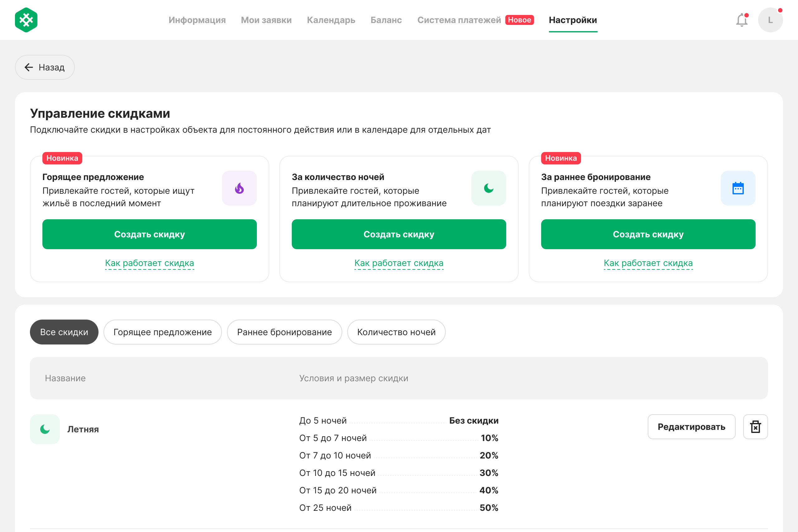
Task: Open the Информация menu item
Action: [197, 20]
